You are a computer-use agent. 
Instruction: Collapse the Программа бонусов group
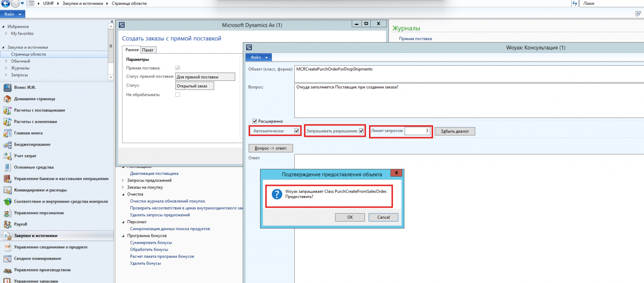123,236
